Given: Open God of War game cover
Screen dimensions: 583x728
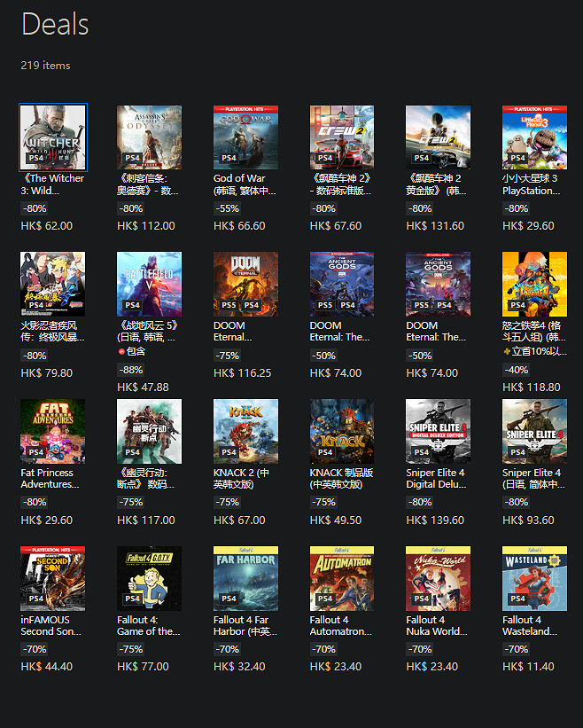Looking at the screenshot, I should [245, 137].
